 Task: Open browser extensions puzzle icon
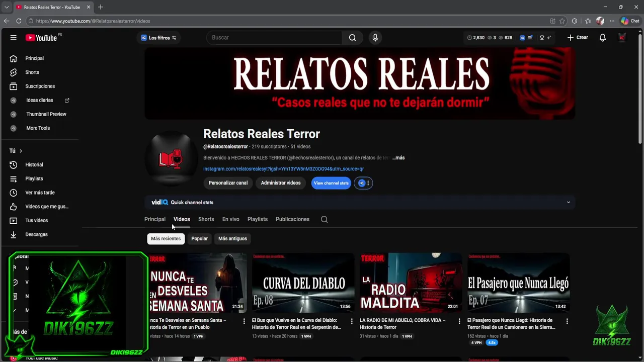[575, 21]
